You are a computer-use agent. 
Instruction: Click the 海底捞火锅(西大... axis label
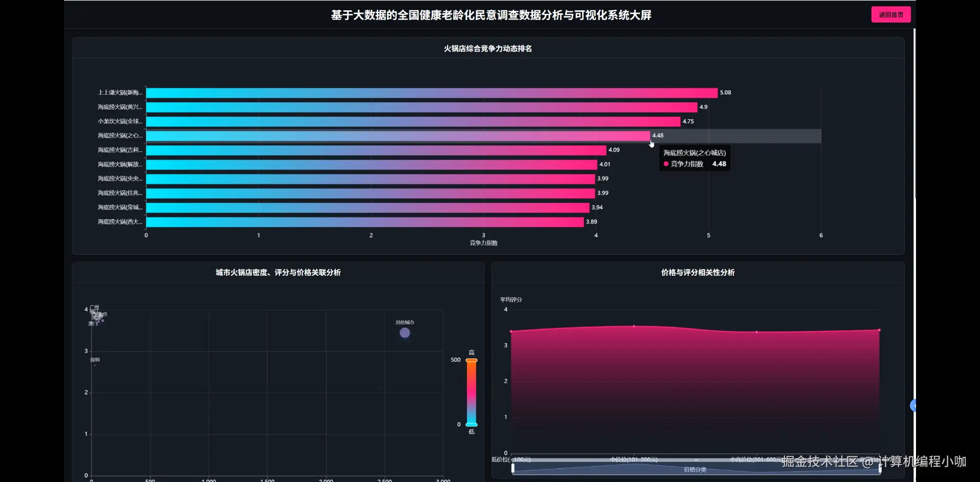[120, 222]
